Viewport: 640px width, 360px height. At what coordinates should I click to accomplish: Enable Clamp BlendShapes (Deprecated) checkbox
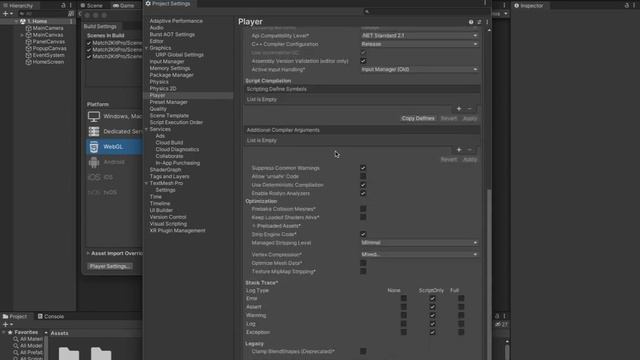(363, 351)
